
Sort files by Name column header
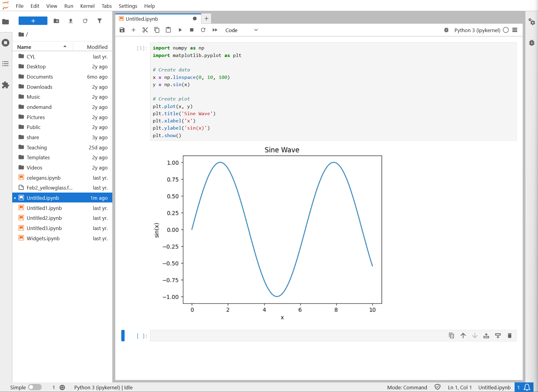pyautogui.click(x=42, y=47)
